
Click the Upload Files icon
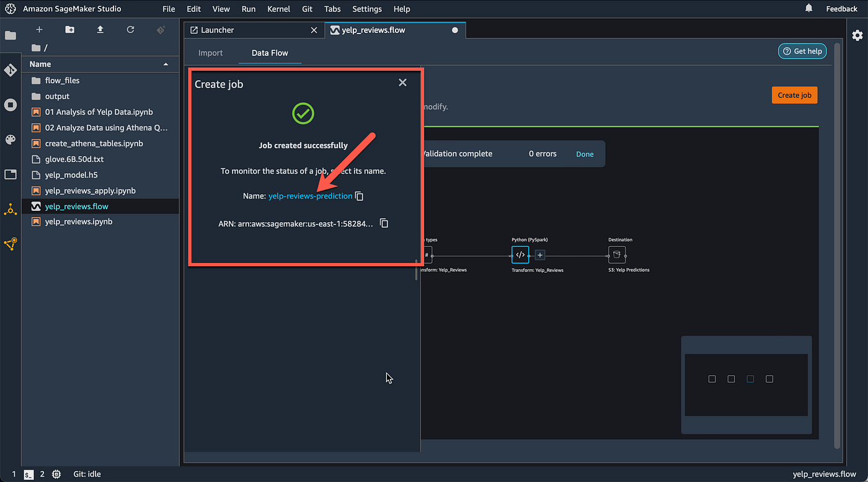tap(100, 30)
